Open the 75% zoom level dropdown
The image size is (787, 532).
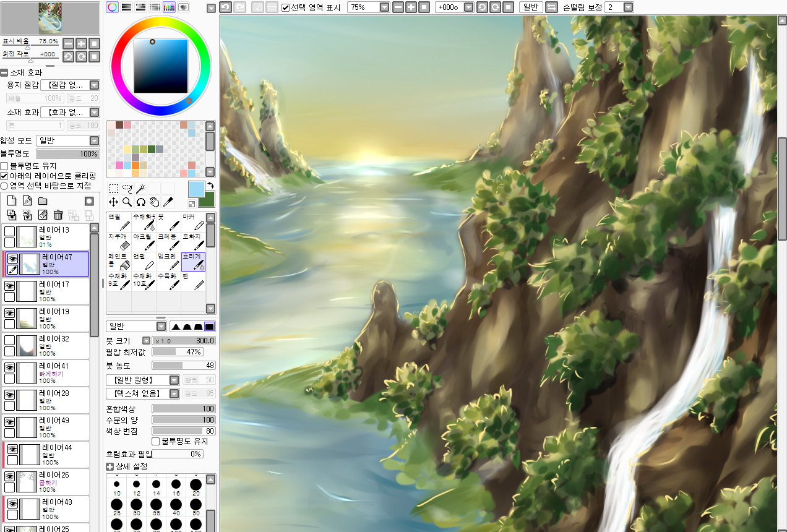click(384, 7)
